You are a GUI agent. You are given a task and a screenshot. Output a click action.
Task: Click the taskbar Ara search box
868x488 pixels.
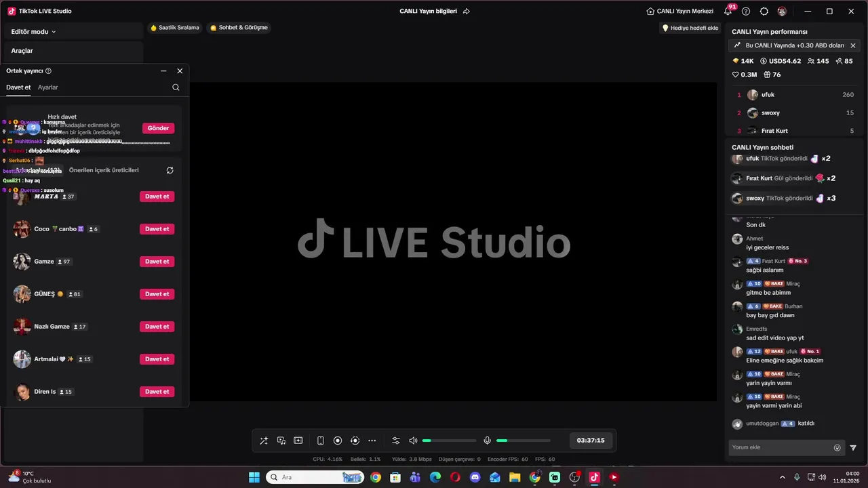tap(315, 477)
